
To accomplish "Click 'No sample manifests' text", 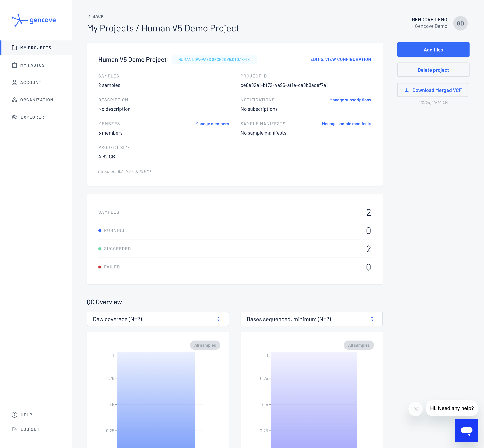I will pyautogui.click(x=263, y=133).
